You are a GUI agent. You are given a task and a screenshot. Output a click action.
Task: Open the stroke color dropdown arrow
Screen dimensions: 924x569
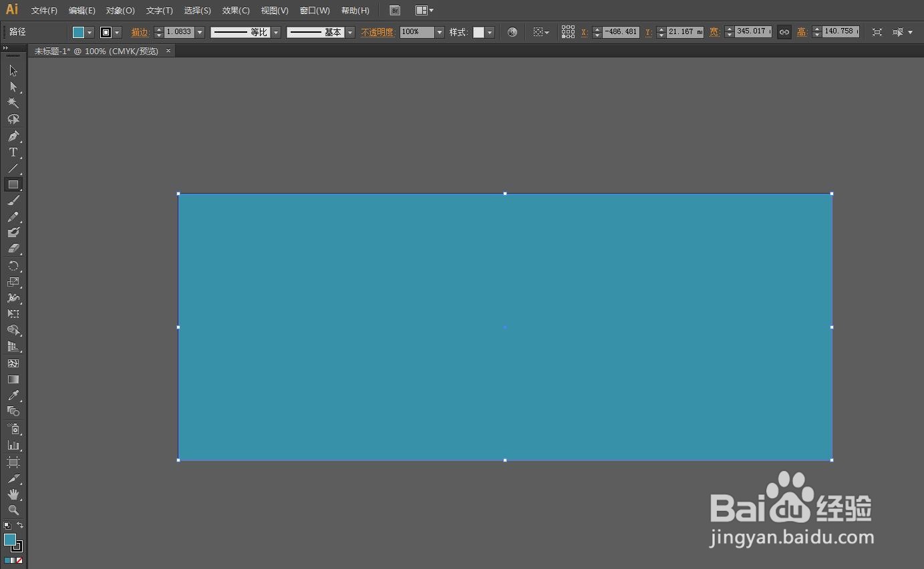pos(118,32)
